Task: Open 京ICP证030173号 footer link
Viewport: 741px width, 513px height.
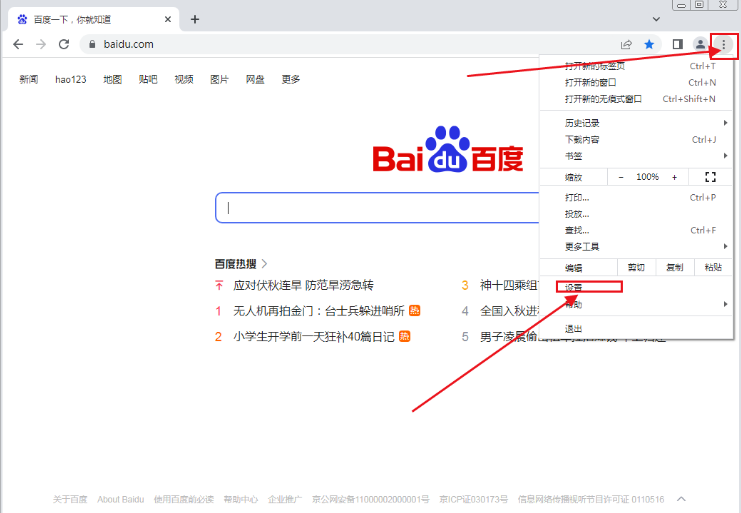Action: pos(474,499)
